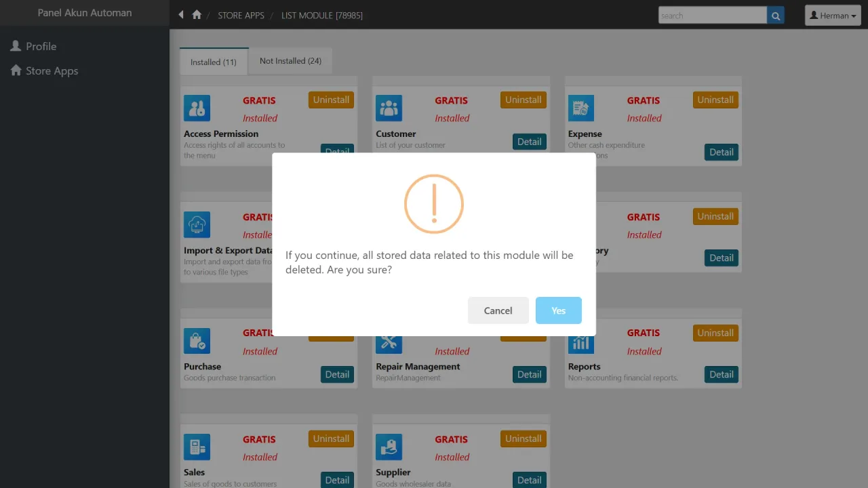Uninstall the Supplier module
Viewport: 868px width, 488px height.
524,439
